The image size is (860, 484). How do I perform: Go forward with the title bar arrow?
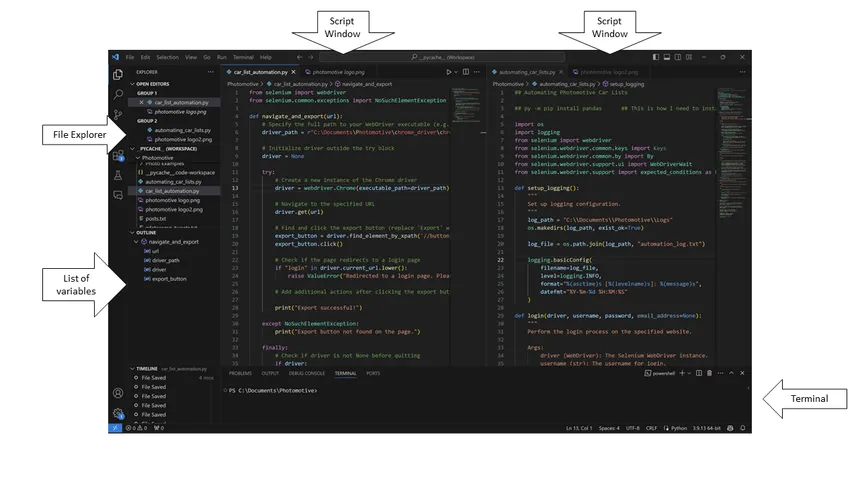pyautogui.click(x=310, y=57)
